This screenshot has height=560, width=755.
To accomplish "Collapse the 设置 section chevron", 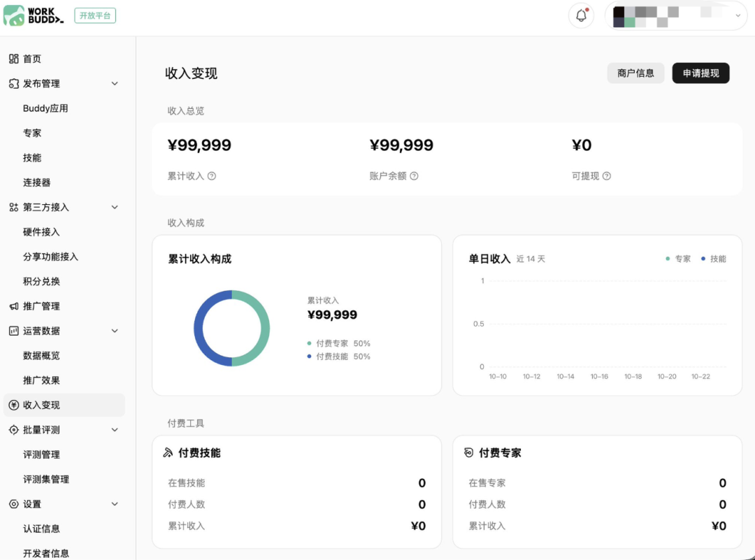I will pyautogui.click(x=115, y=504).
